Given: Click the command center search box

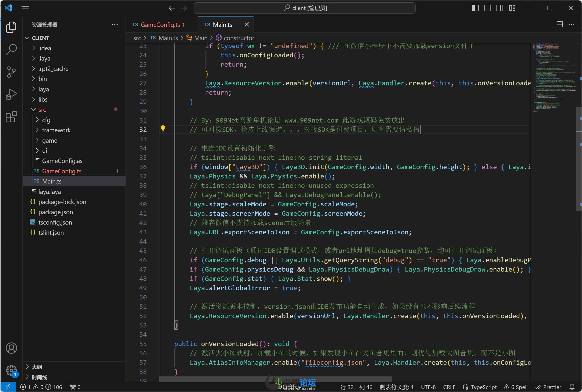Looking at the screenshot, I should (304, 8).
